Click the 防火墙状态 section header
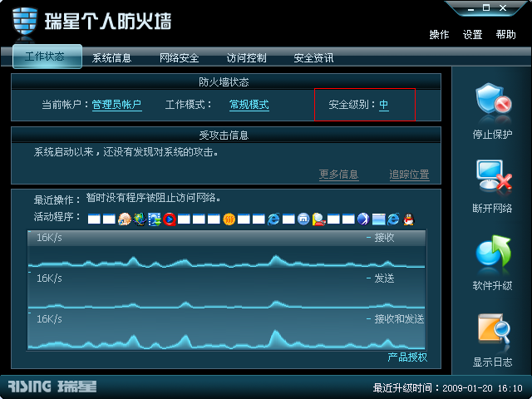The image size is (532, 399). [x=224, y=82]
